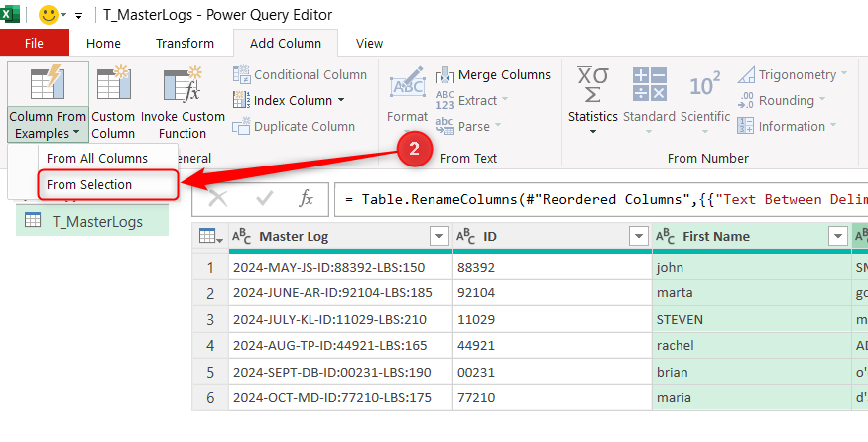This screenshot has width=868, height=442.
Task: Select the T_MasterLogs query in the pane
Action: (92, 221)
